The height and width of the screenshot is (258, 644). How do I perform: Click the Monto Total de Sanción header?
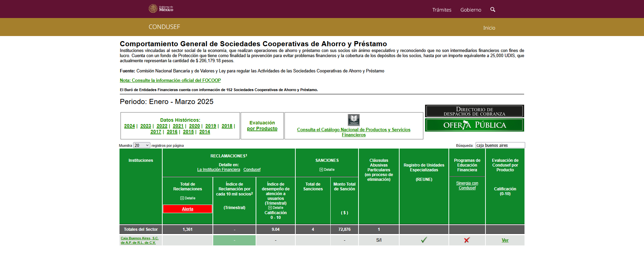344,187
